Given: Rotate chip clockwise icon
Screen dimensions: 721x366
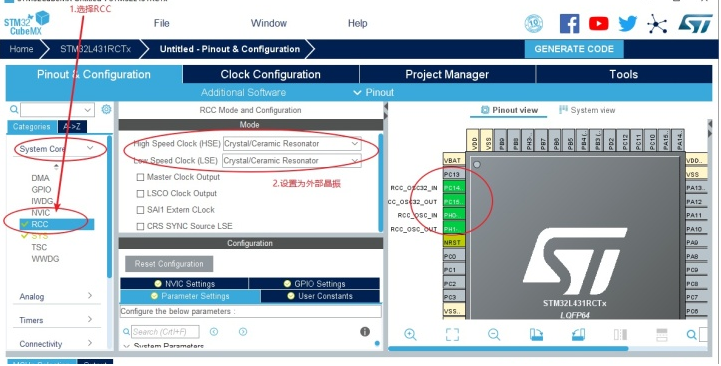Looking at the screenshot, I should 536,334.
